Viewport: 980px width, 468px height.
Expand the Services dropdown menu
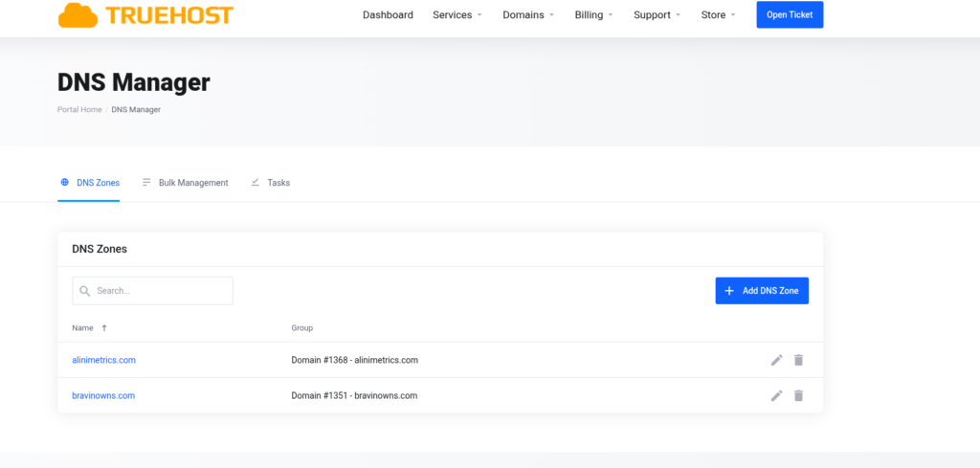tap(457, 15)
